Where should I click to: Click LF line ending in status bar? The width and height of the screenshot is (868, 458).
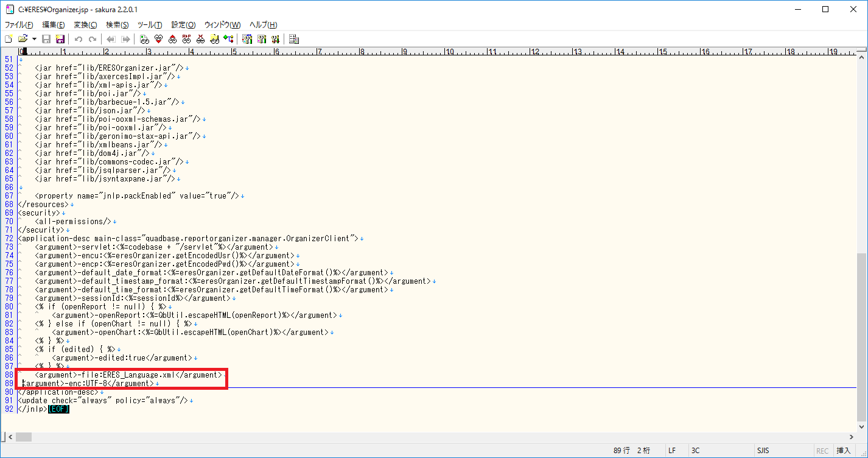pyautogui.click(x=672, y=451)
